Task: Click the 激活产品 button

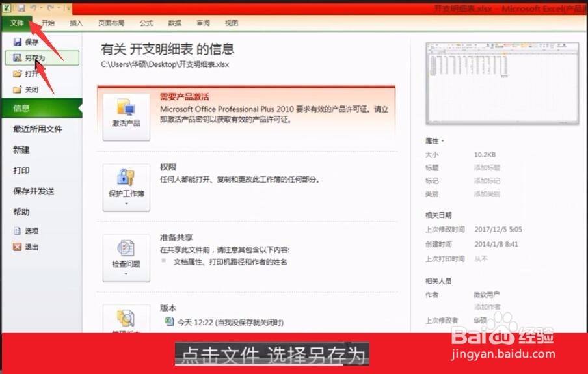Action: pyautogui.click(x=126, y=117)
